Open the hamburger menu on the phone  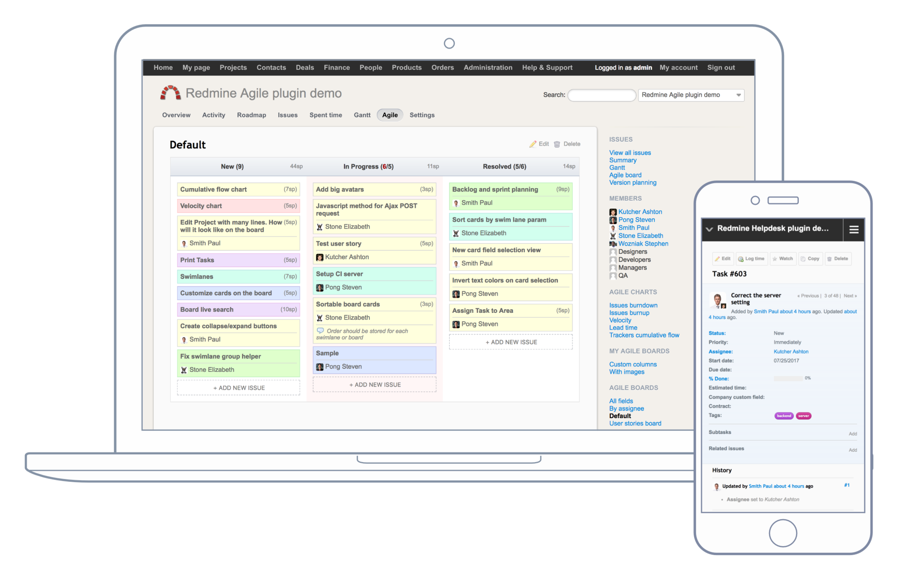click(854, 229)
